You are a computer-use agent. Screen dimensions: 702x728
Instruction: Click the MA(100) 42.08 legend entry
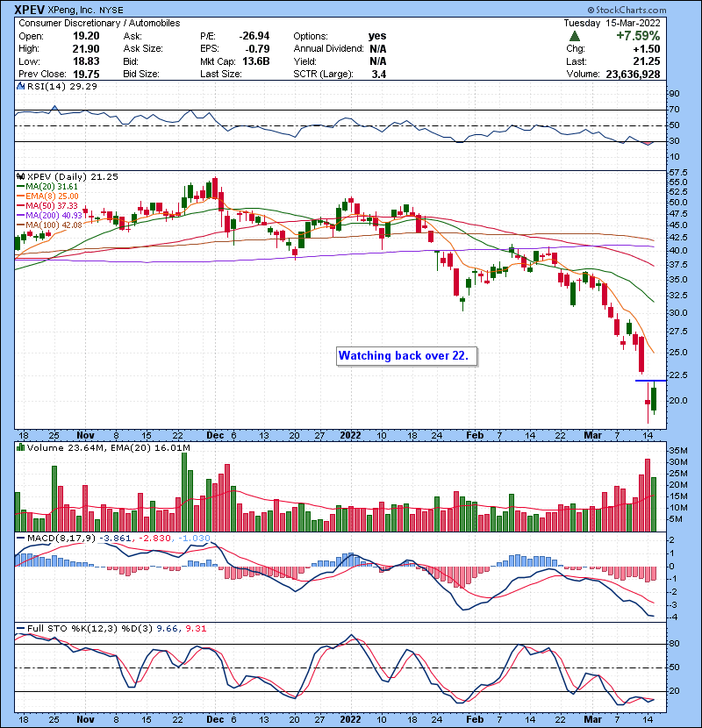[49, 225]
